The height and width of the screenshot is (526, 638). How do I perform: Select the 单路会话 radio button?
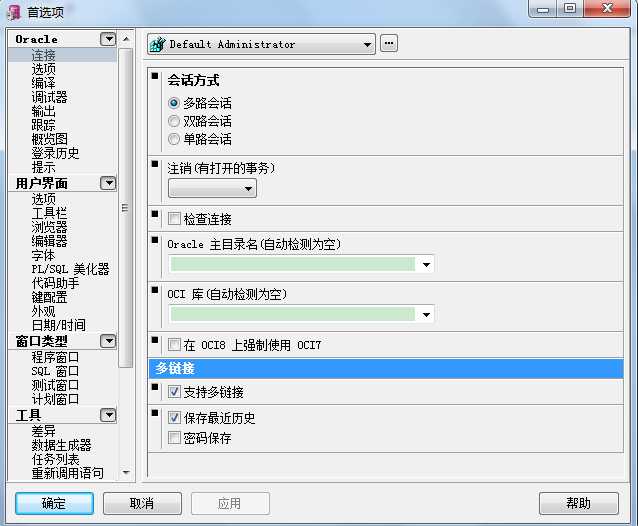tap(174, 139)
